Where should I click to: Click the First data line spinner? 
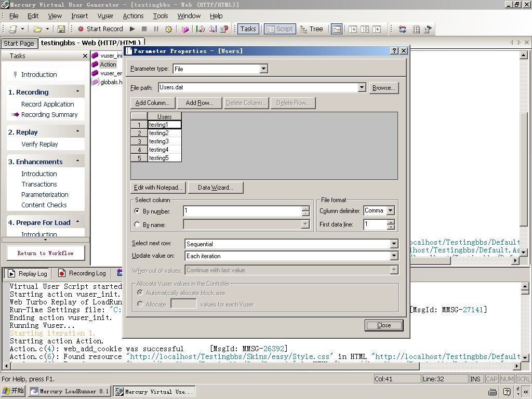coord(391,224)
